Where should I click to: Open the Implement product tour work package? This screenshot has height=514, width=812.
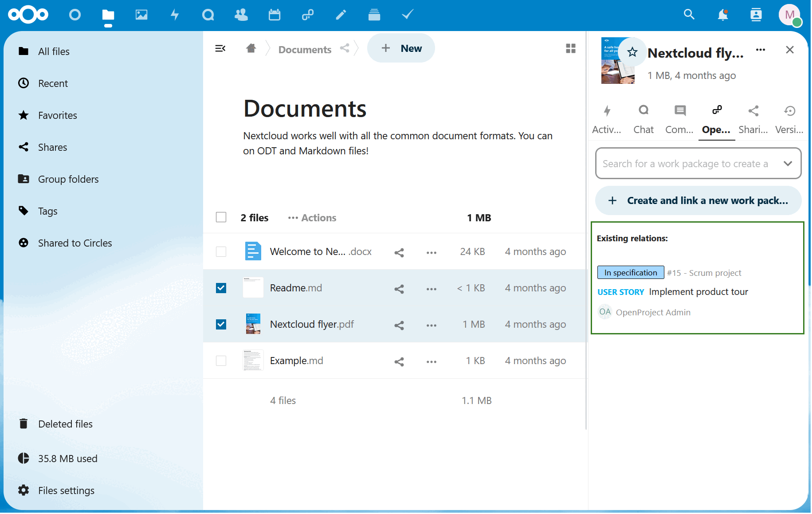[698, 291]
